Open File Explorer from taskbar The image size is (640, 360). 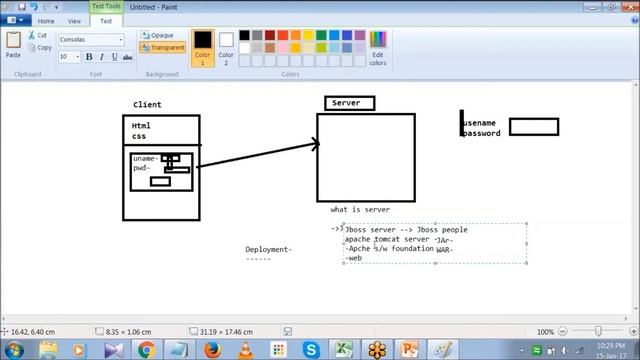click(48, 350)
